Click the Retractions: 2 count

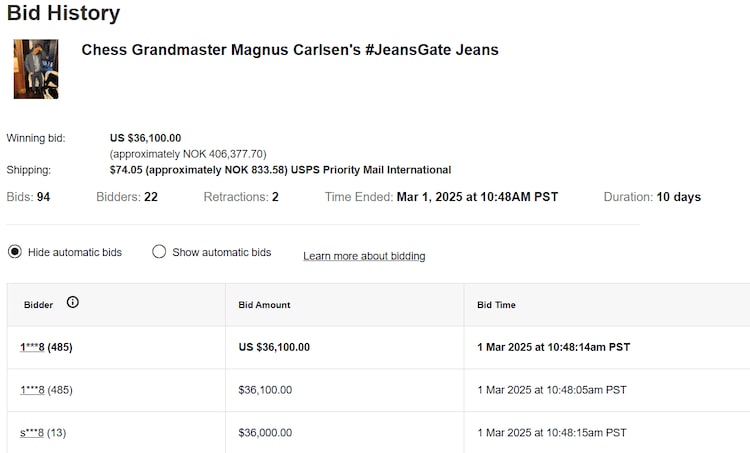(x=241, y=197)
